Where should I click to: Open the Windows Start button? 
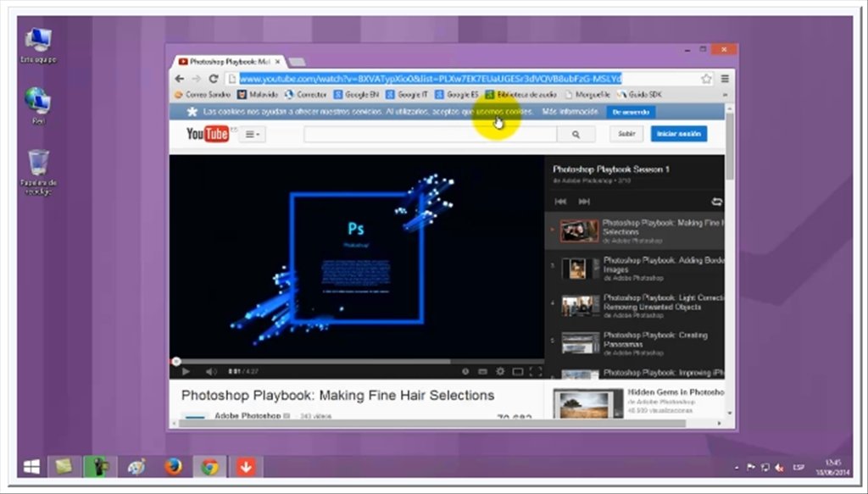click(x=31, y=467)
